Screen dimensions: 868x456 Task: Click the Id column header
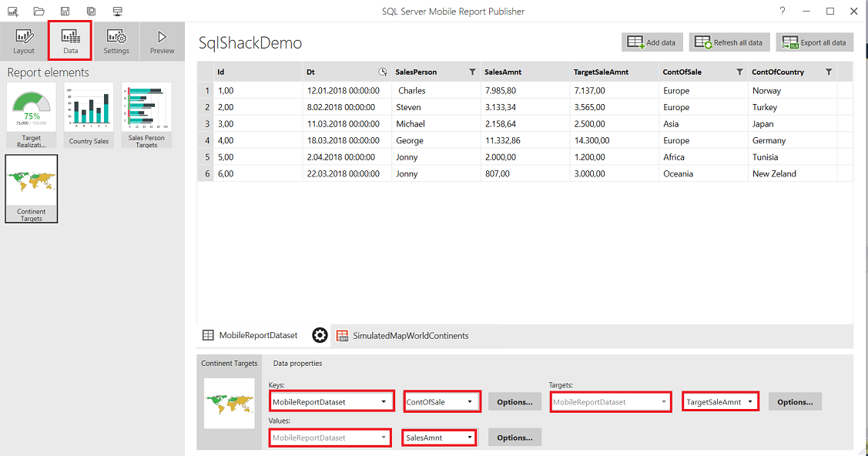tap(258, 72)
